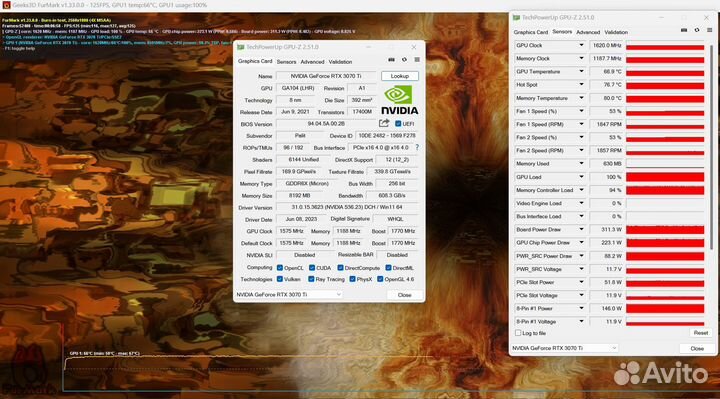Click the Board Power Draw graph bar

coord(665,230)
